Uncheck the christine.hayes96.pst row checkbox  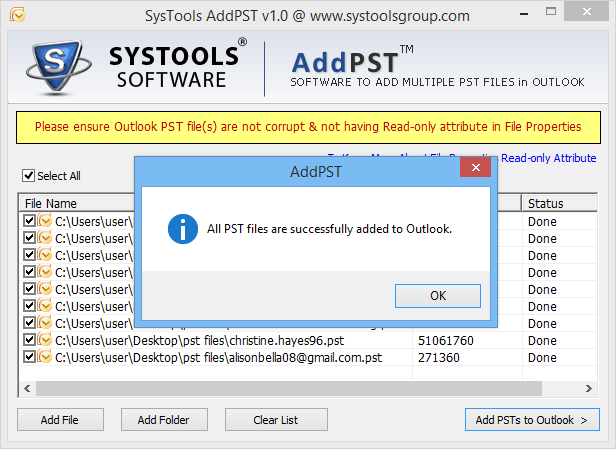(x=29, y=340)
